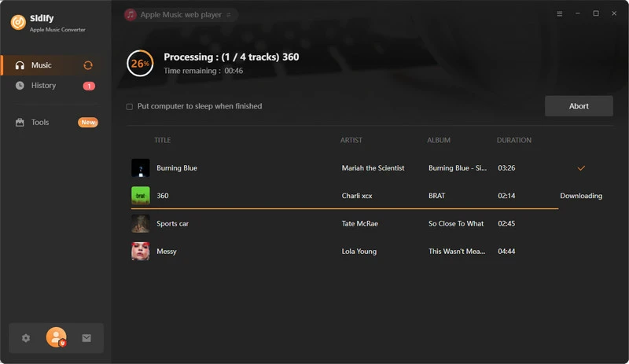Open the History section
629x364 pixels.
(x=50, y=86)
